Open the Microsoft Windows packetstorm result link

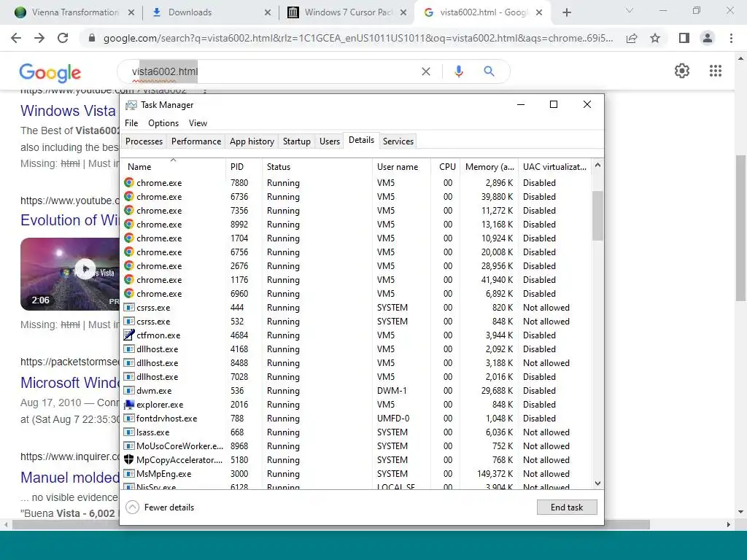coord(69,382)
